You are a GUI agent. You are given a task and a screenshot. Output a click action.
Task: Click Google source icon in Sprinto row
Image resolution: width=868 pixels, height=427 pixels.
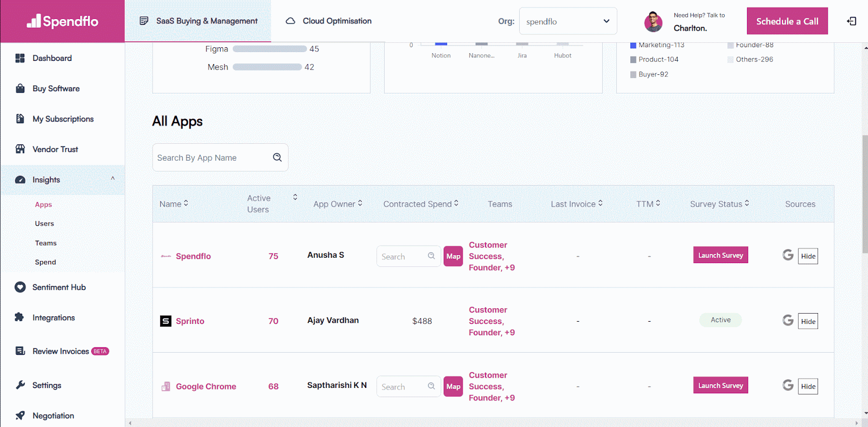788,320
